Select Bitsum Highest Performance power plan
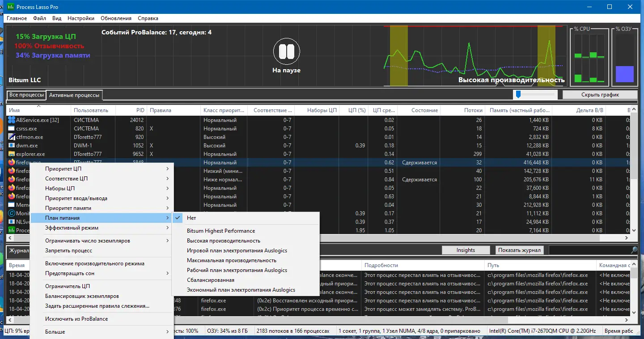The image size is (644, 339). [220, 231]
